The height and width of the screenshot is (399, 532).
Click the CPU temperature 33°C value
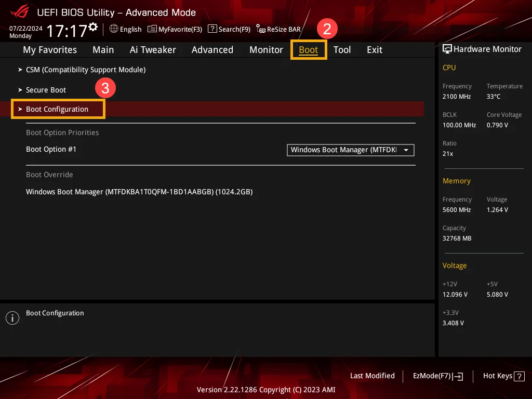[494, 97]
